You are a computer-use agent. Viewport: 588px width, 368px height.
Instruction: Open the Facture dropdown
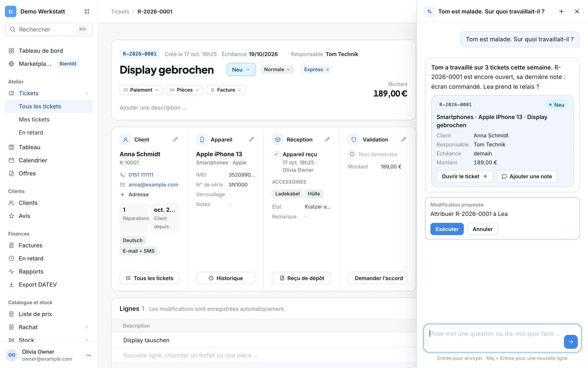tap(226, 90)
